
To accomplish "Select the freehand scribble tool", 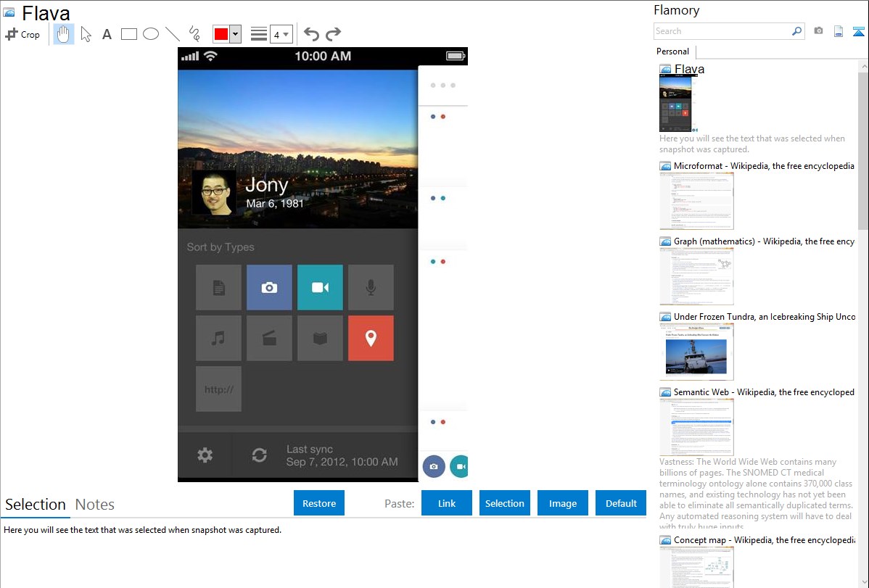I will point(194,34).
